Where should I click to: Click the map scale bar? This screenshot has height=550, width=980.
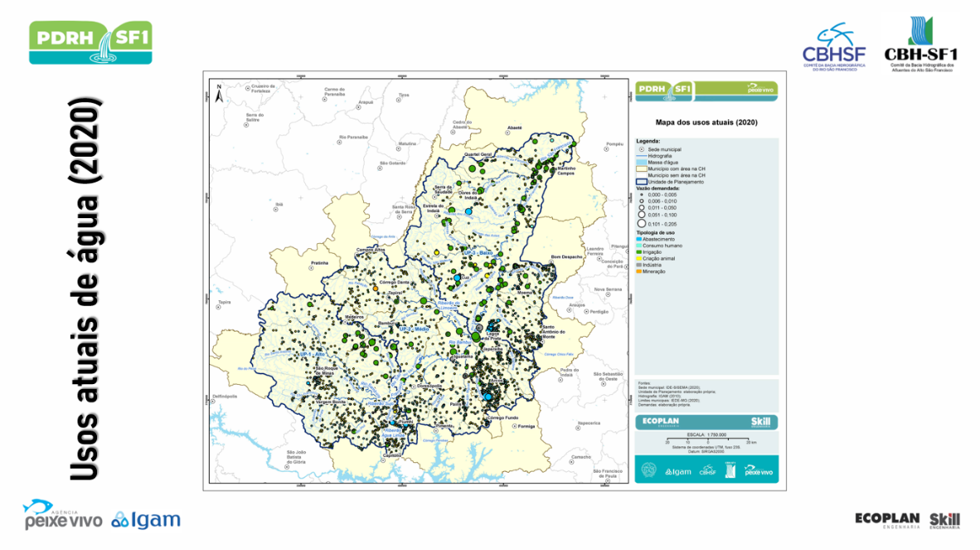pyautogui.click(x=712, y=440)
